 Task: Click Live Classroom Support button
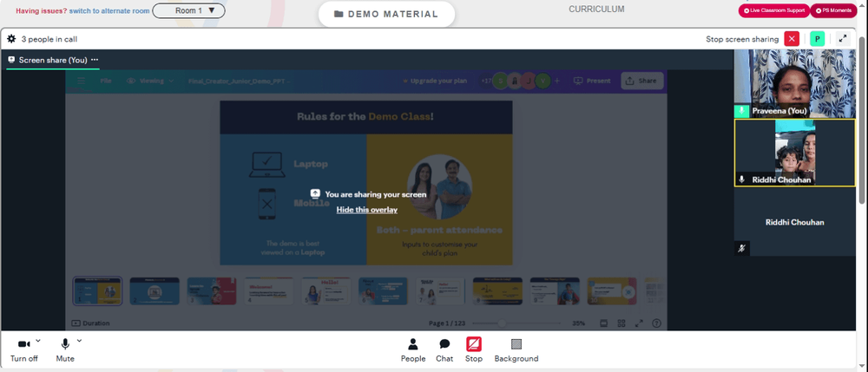774,10
